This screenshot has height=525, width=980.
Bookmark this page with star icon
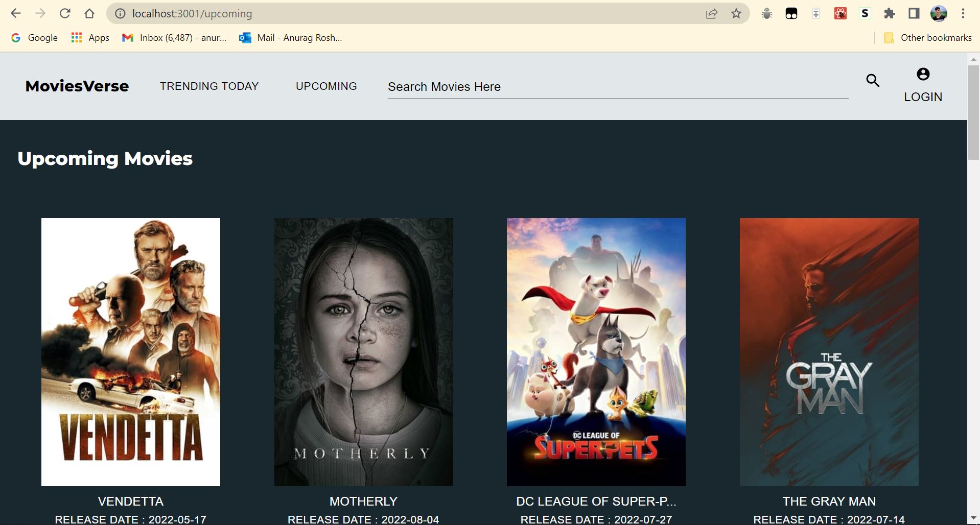736,14
